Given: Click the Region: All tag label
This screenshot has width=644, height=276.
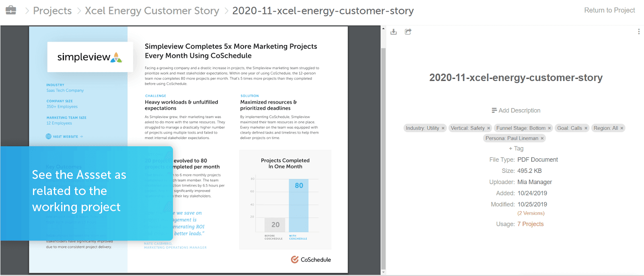Looking at the screenshot, I should tap(606, 128).
